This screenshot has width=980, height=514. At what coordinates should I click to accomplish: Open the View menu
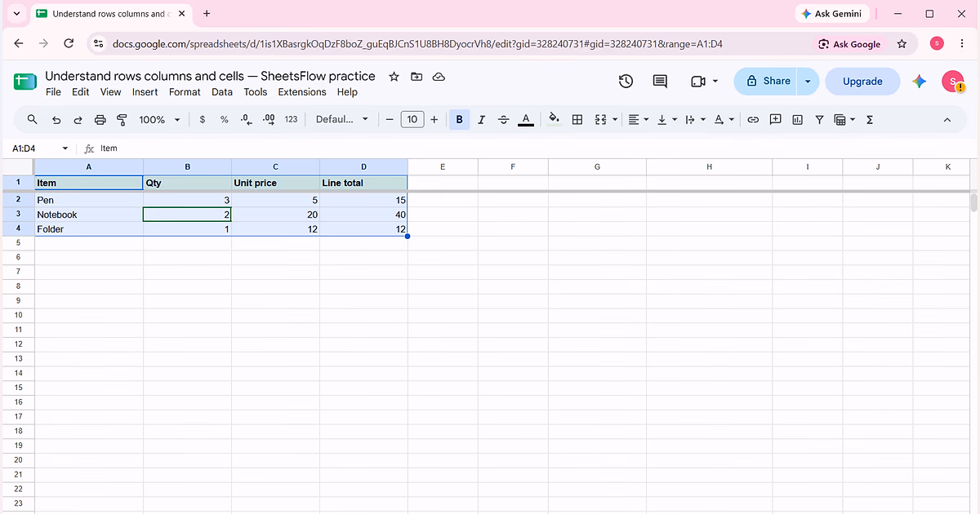(x=110, y=92)
